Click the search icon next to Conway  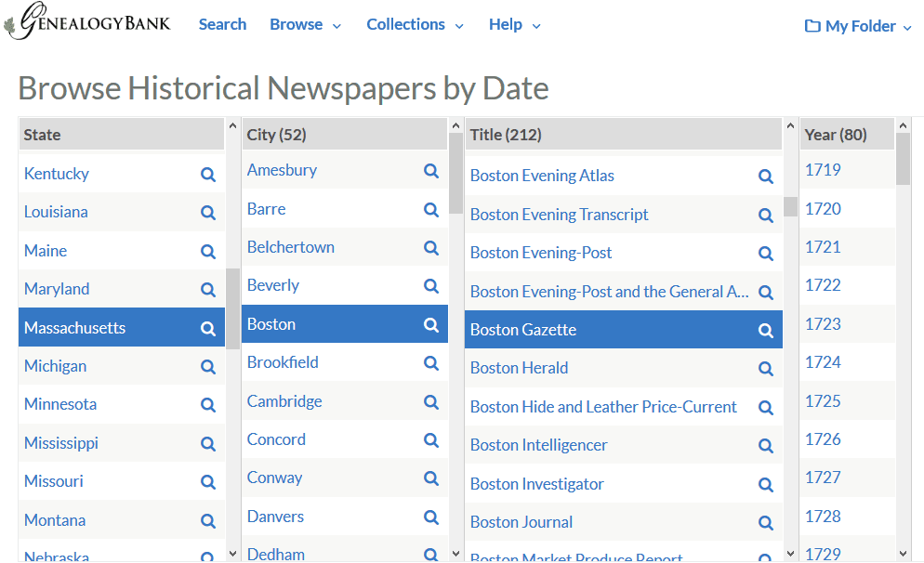tap(430, 478)
